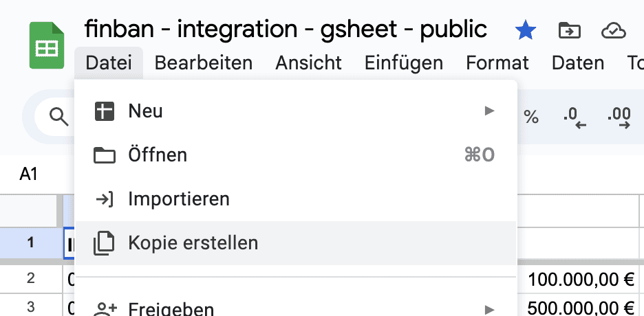644x316 pixels.
Task: Open the Bearbeiten menu
Action: click(x=203, y=63)
